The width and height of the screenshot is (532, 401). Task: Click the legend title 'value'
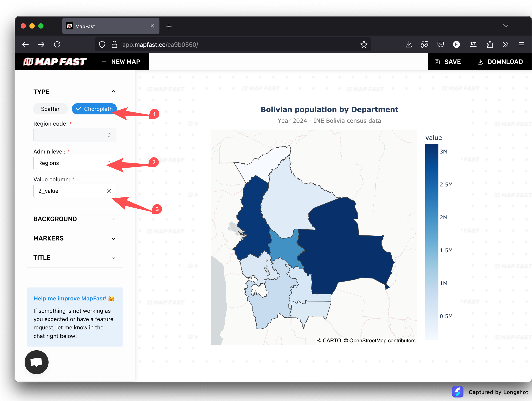click(x=434, y=138)
